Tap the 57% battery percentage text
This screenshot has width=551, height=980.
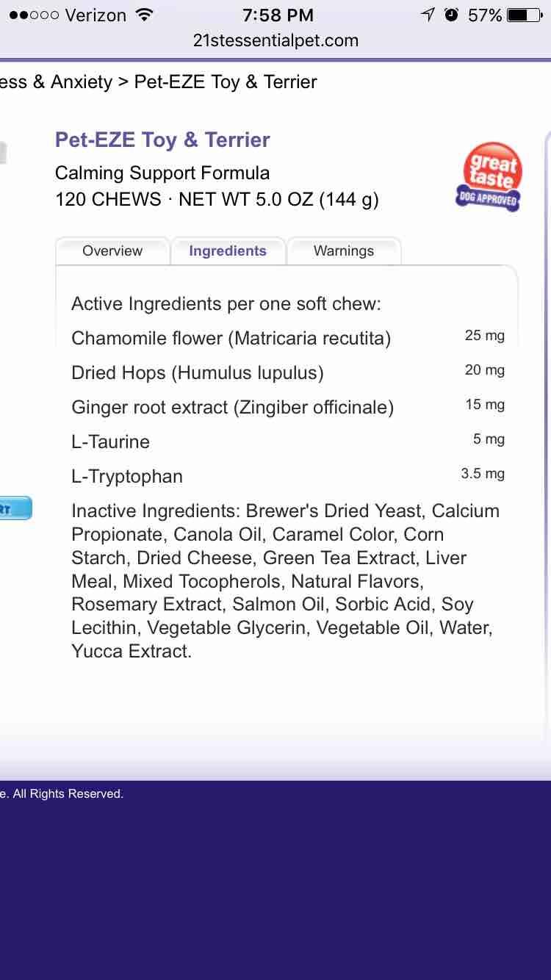point(485,15)
